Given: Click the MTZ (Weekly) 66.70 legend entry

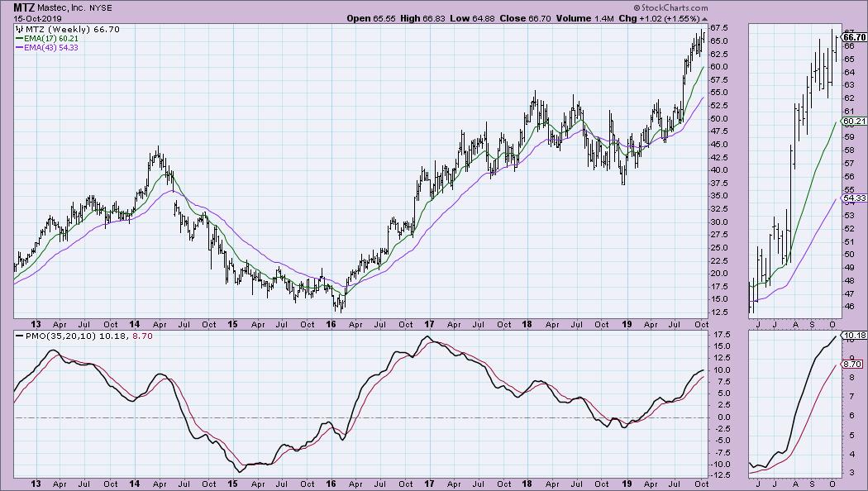Looking at the screenshot, I should click(x=72, y=29).
